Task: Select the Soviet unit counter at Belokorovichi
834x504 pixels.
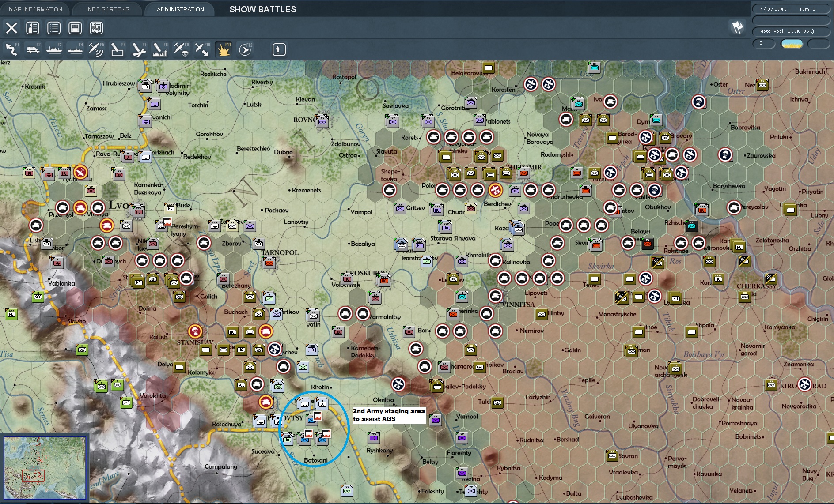Action: click(x=488, y=68)
